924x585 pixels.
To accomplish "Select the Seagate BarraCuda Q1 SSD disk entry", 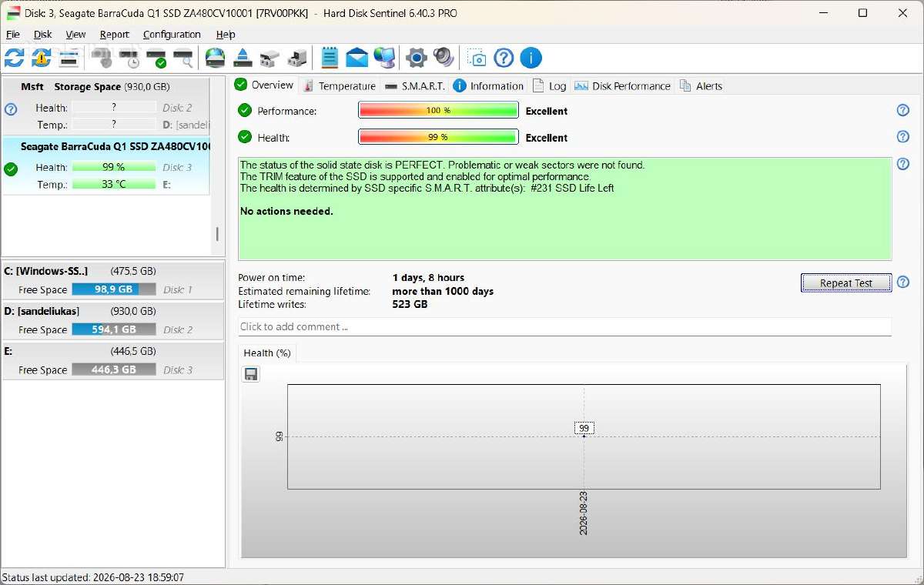I will 106,165.
